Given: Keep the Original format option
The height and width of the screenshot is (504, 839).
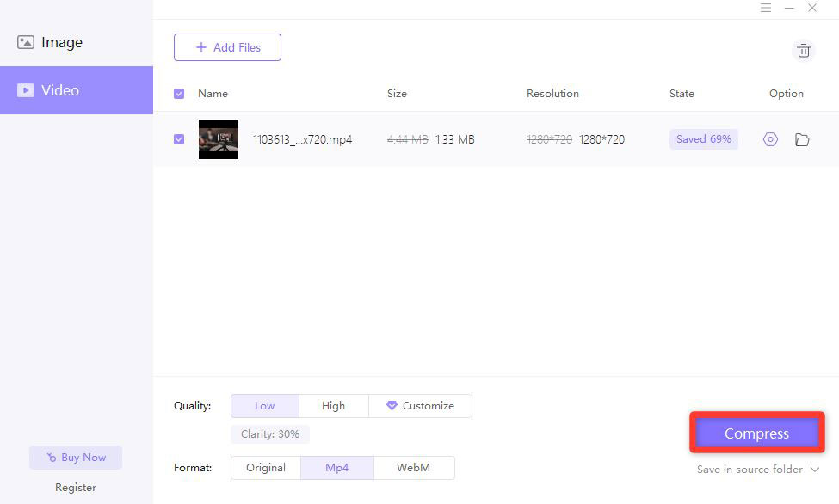Looking at the screenshot, I should [x=265, y=468].
